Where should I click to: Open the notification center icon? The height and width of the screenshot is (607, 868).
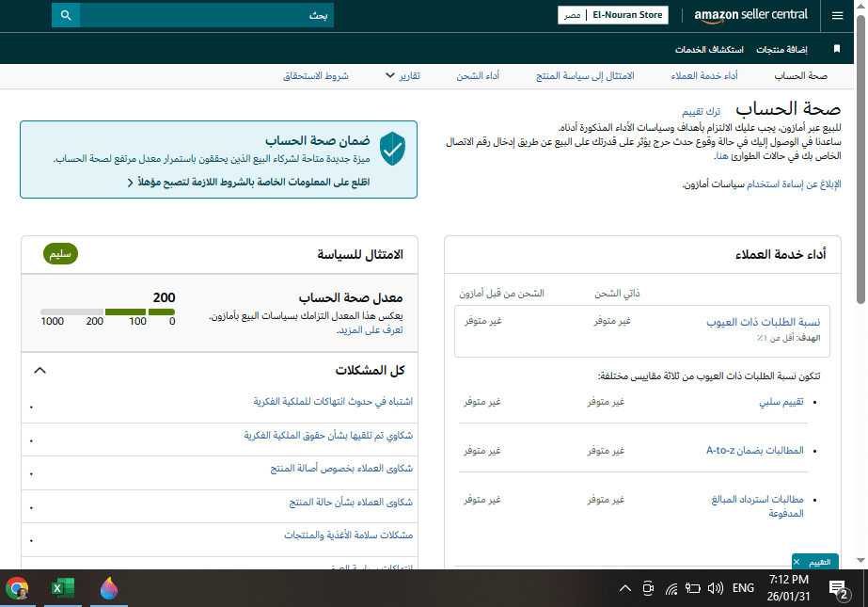839,588
